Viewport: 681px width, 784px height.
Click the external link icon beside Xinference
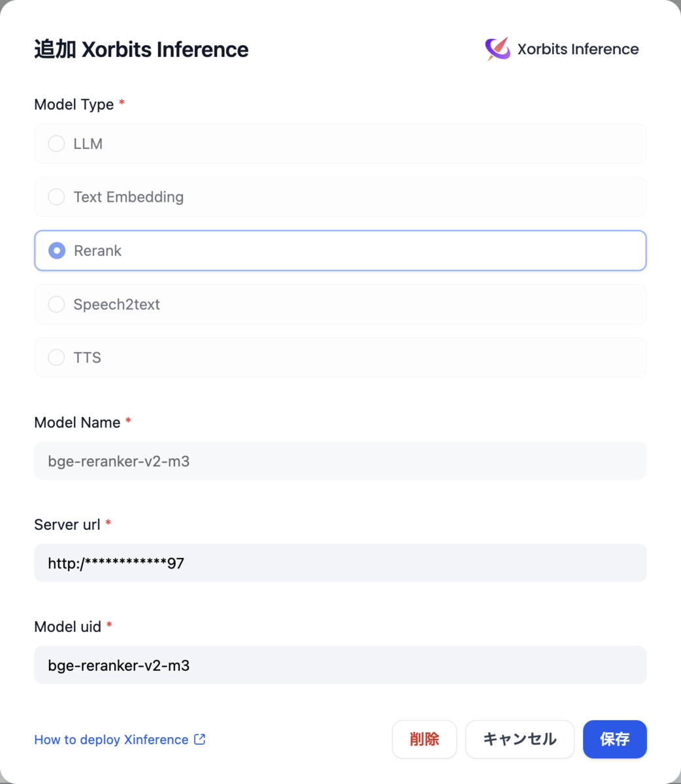tap(200, 739)
